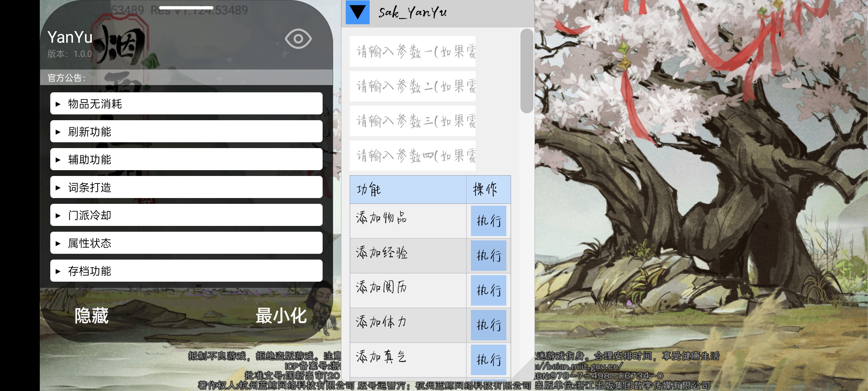Grab the drag handle atop YanYu panel
Screen dimensions: 868x391
click(x=186, y=8)
